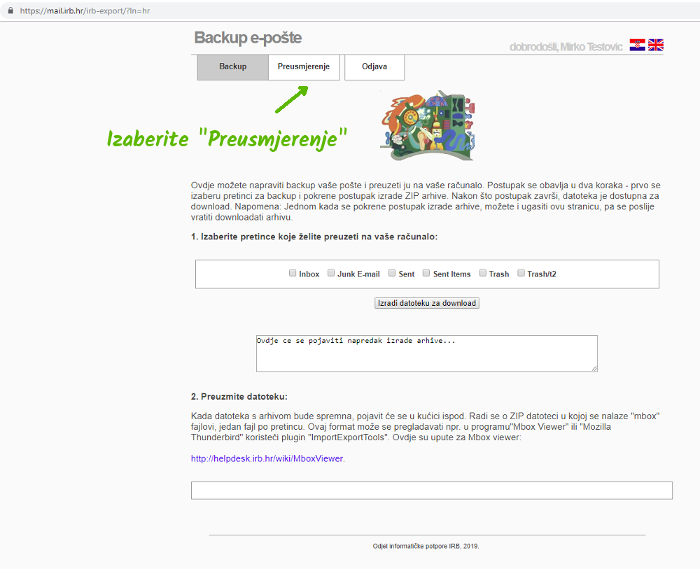Open the helpdesk MboxViewer wiki link
This screenshot has width=700, height=569.
click(x=267, y=458)
